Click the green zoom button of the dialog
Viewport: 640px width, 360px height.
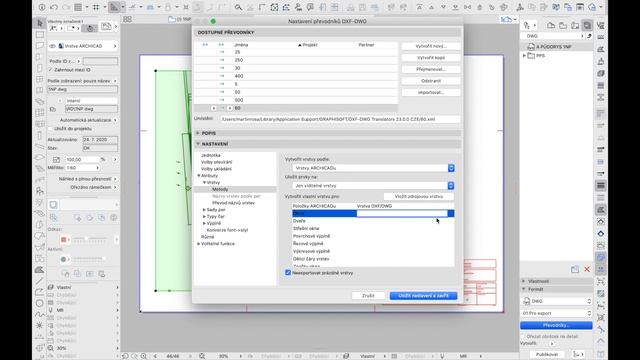point(213,21)
